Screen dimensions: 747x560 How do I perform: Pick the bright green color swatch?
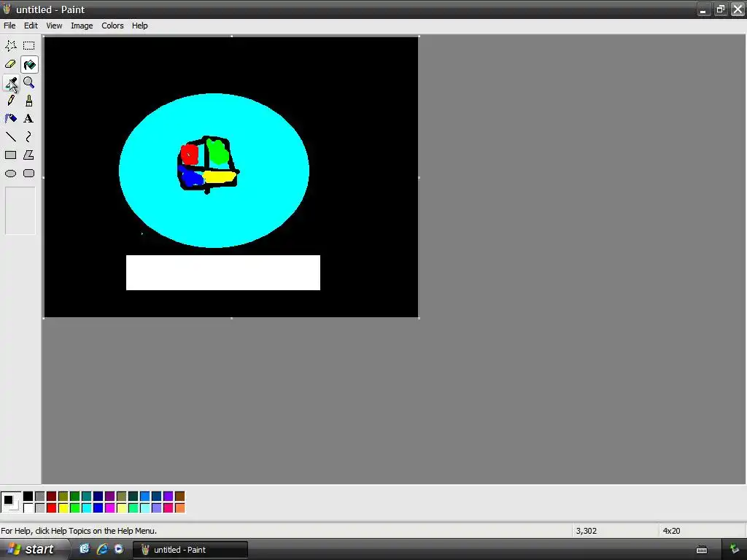coord(75,508)
